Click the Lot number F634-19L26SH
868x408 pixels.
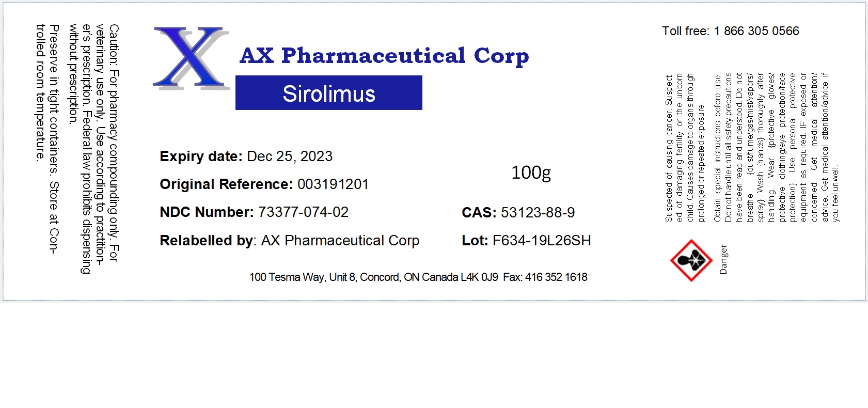pyautogui.click(x=541, y=241)
